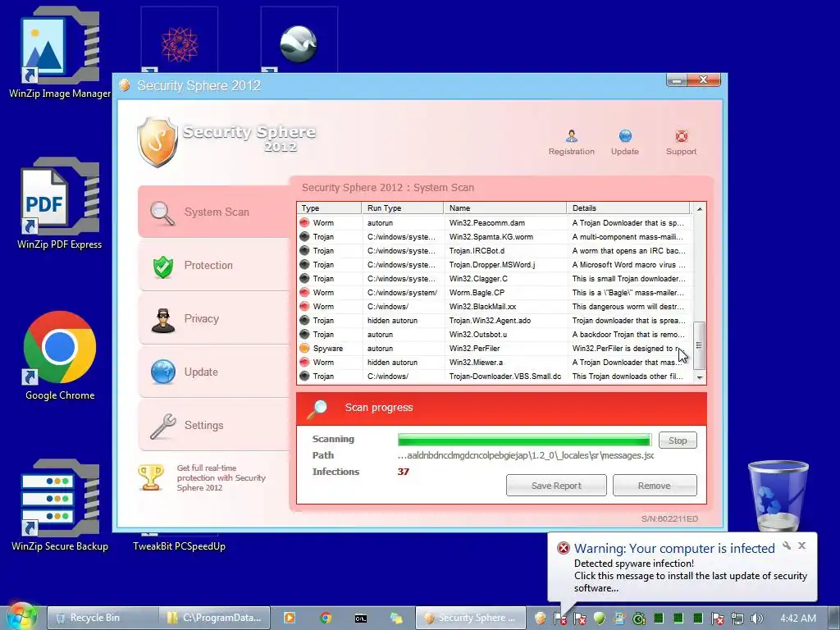Click Security Sphere taskbar button
840x630 pixels.
[471, 618]
